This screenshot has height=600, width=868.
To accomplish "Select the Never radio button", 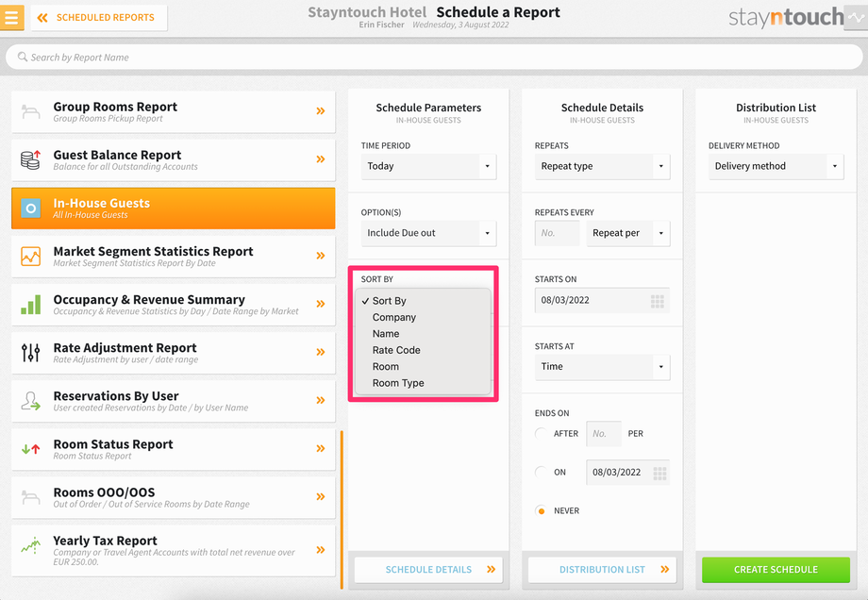I will (541, 511).
